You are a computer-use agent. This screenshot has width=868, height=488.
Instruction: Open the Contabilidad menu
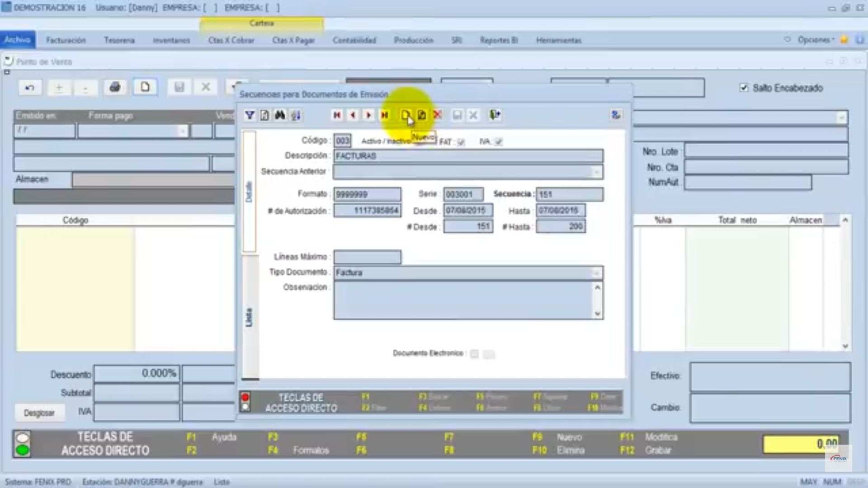(x=355, y=40)
